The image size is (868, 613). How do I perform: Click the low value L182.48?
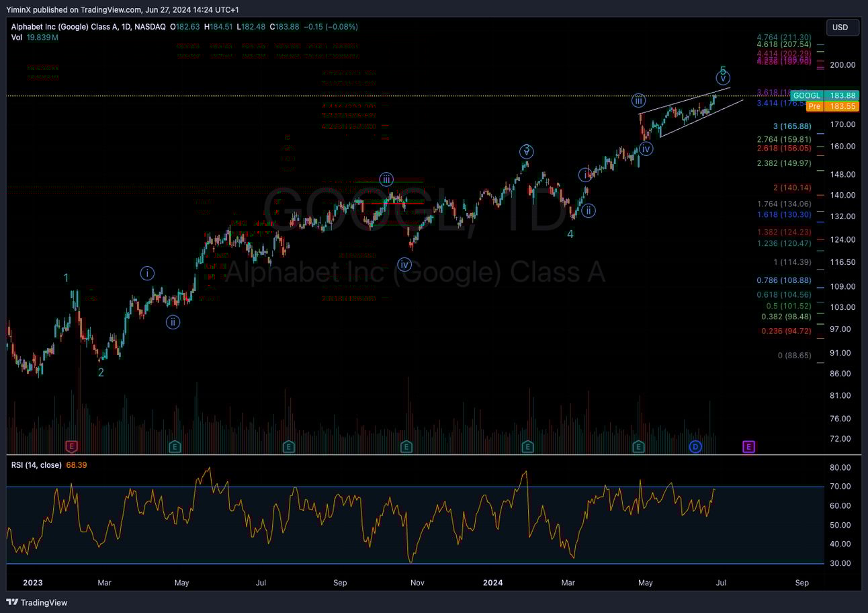tap(251, 27)
